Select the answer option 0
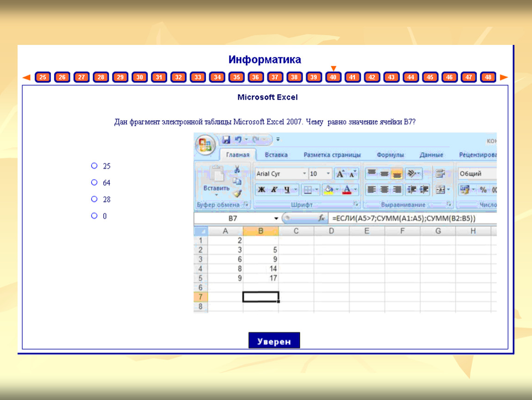This screenshot has height=400, width=532. (x=94, y=216)
